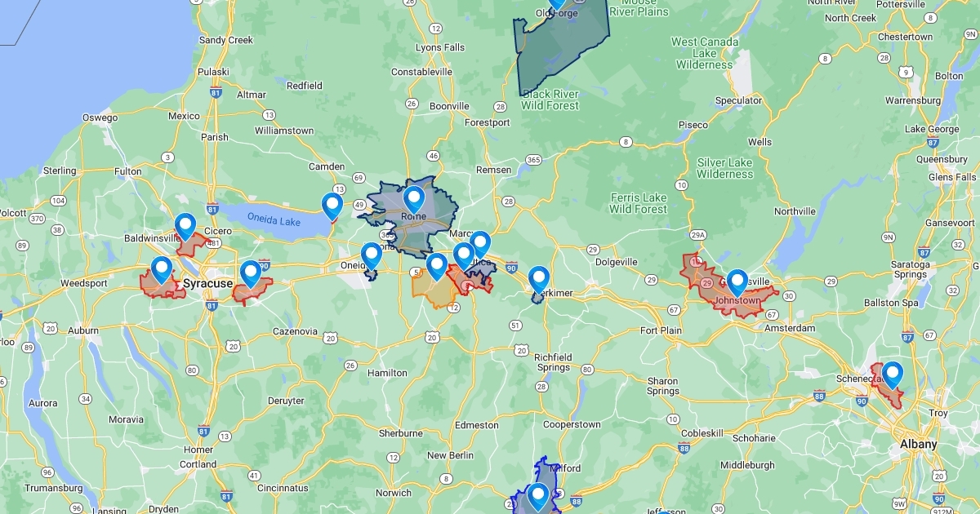
Task: Open the pin near Schenectady
Action: pos(893,372)
